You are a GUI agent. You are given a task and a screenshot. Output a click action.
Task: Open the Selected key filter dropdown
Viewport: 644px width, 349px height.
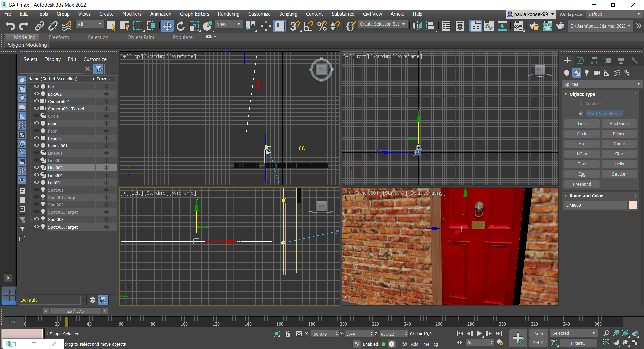tap(574, 333)
